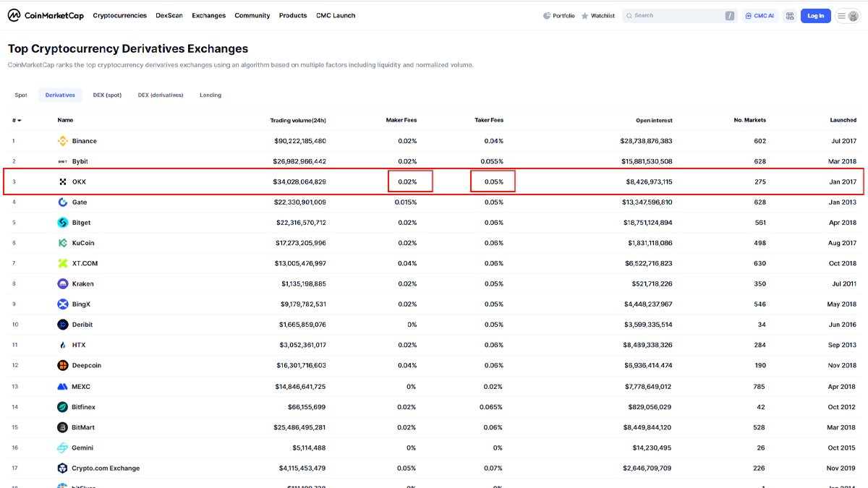Image resolution: width=868 pixels, height=488 pixels.
Task: Click the Deribit exchange logo
Action: [x=63, y=325]
